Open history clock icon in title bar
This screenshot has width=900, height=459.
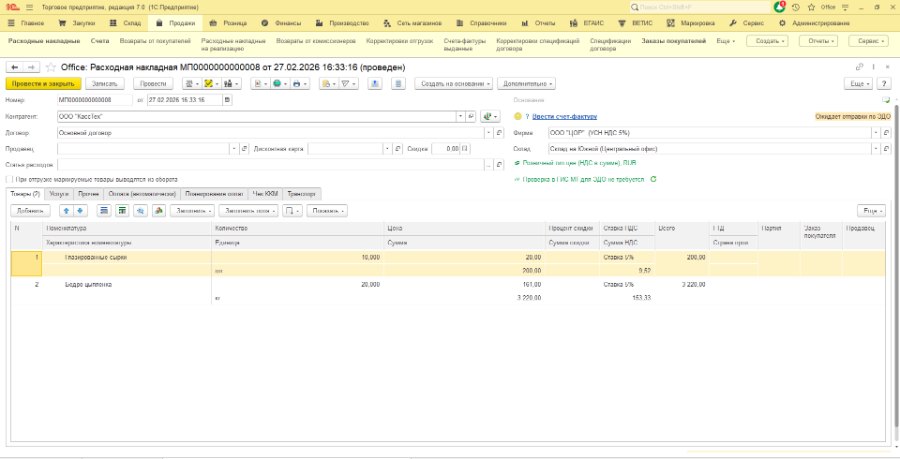796,7
